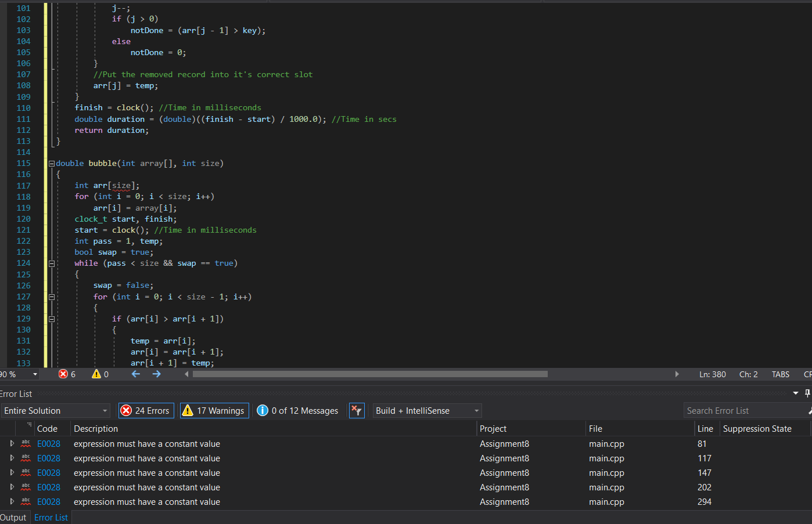Click the horizontal scrollbar's left arrow

186,374
